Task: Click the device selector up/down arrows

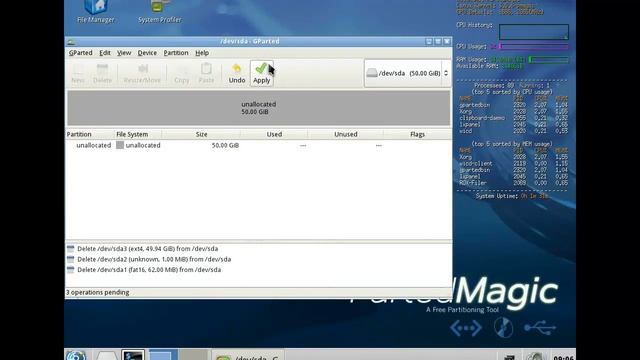Action: tap(446, 73)
